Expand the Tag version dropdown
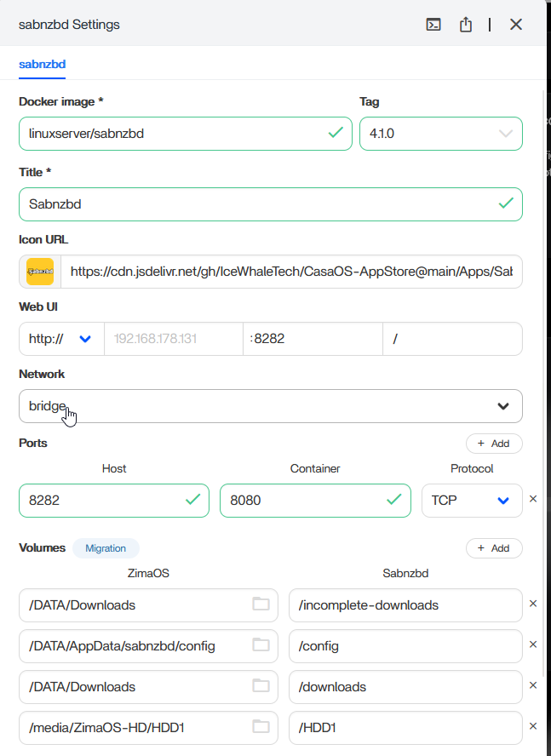Image resolution: width=551 pixels, height=756 pixels. pyautogui.click(x=505, y=134)
